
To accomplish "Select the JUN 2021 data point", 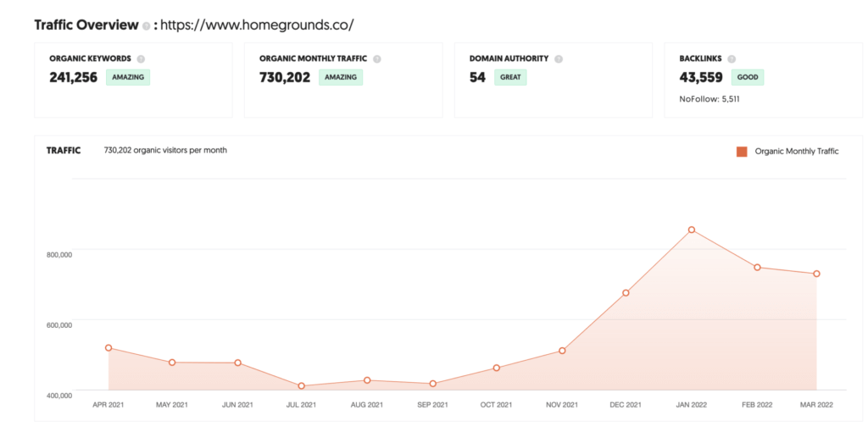I will click(x=237, y=363).
